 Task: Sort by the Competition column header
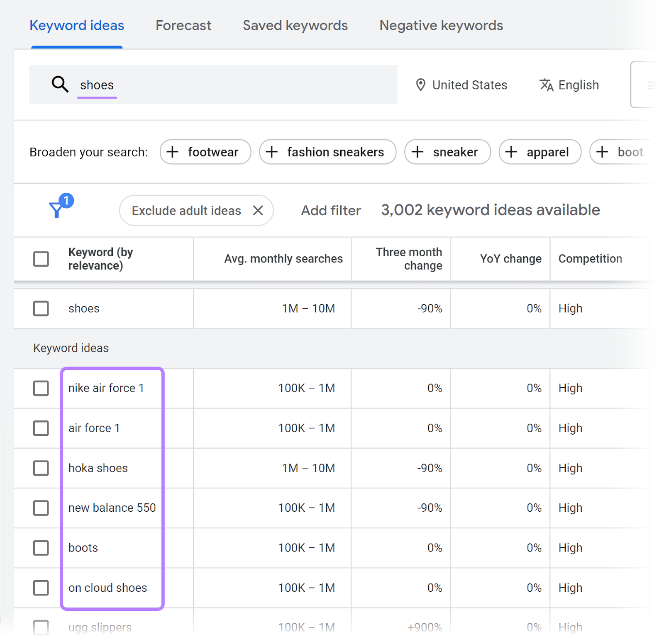(x=590, y=258)
